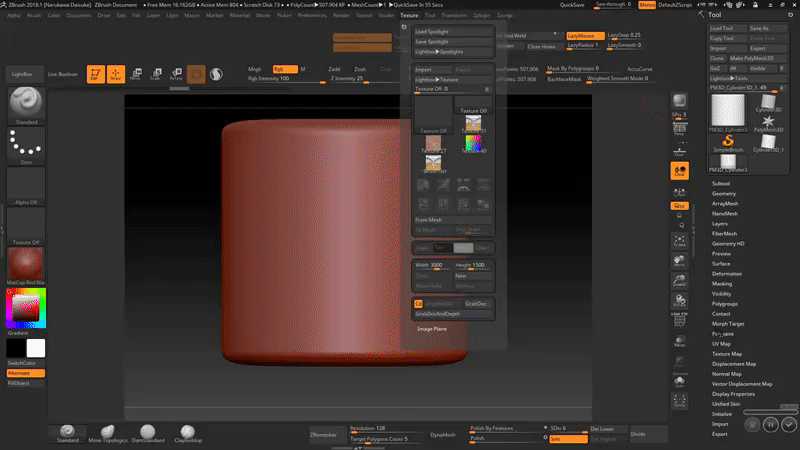This screenshot has width=800, height=450.
Task: Select the Move Topological brush
Action: coord(108,434)
